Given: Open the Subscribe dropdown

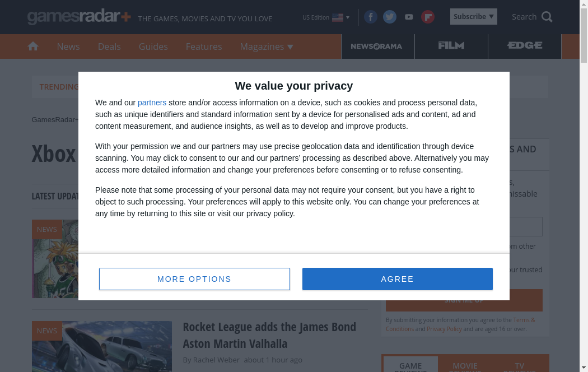Looking at the screenshot, I should coord(473,17).
